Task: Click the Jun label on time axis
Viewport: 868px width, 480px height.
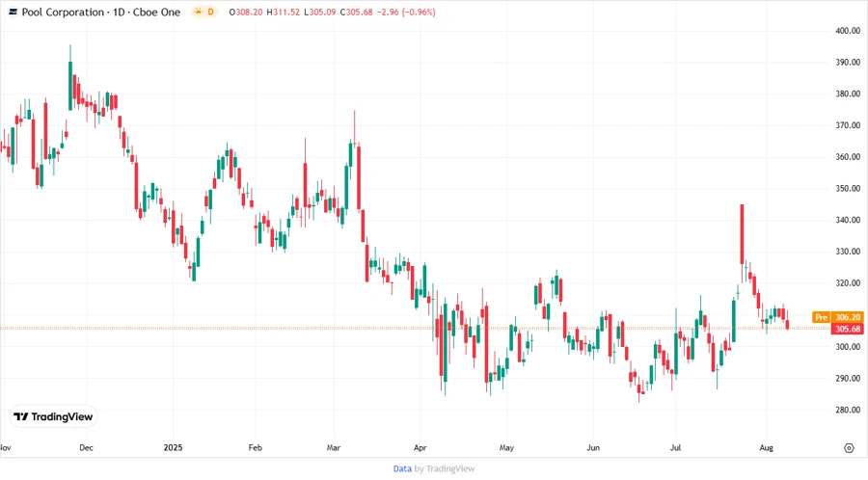Action: point(593,447)
